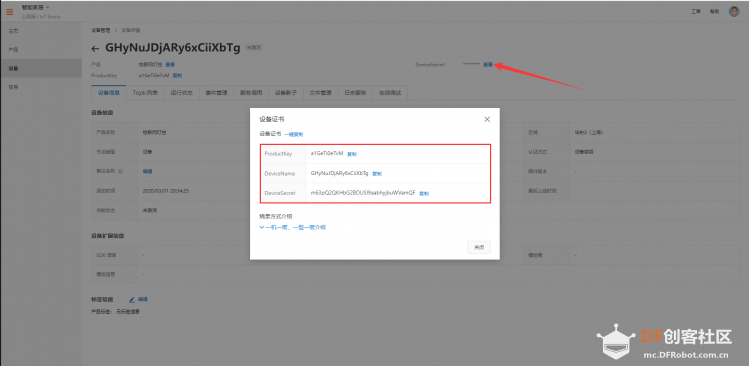Open the 日志服务 tab

pos(355,93)
